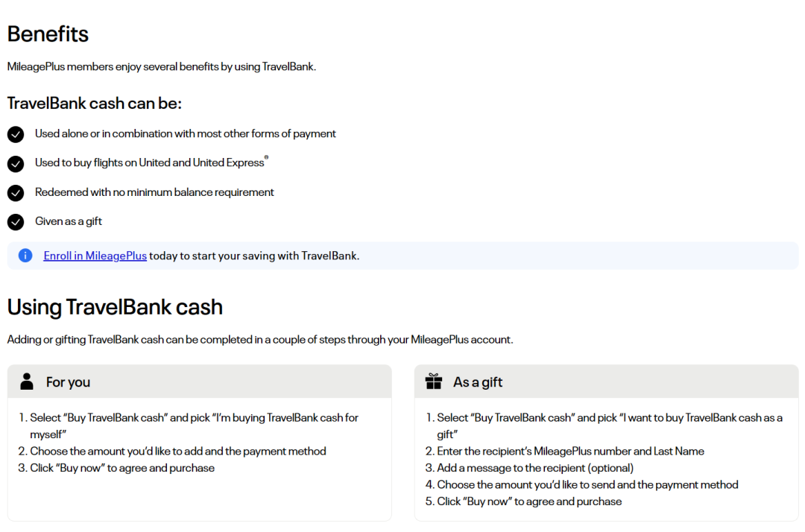Open the Enroll in MileagePlus link
The image size is (805, 532).
coord(95,256)
